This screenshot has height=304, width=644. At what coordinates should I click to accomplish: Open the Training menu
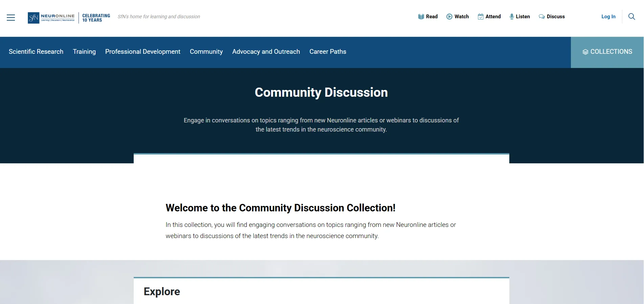(x=84, y=52)
